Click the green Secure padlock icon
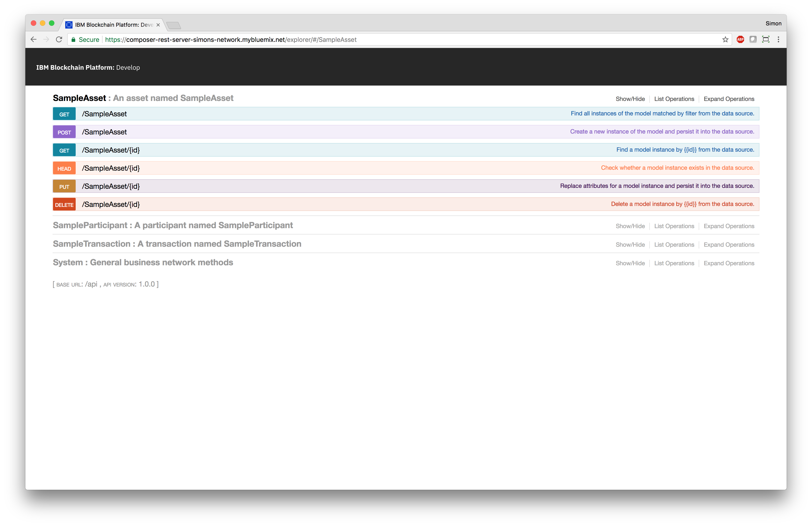Viewport: 812px width, 526px height. (73, 40)
